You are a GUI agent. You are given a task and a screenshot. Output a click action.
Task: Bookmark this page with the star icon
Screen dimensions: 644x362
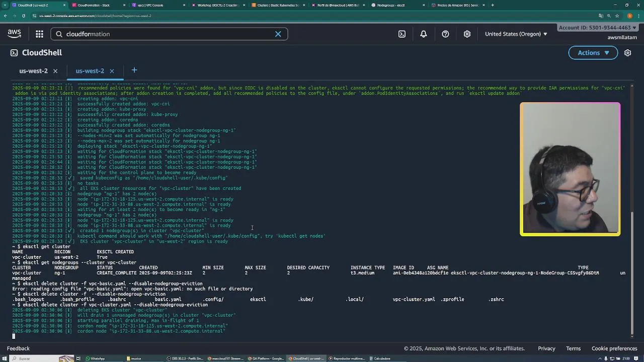pos(617,16)
